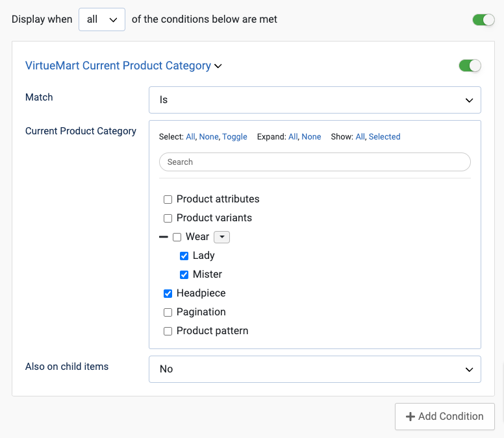Click the Toggle selection link
The width and height of the screenshot is (504, 438).
pos(234,137)
